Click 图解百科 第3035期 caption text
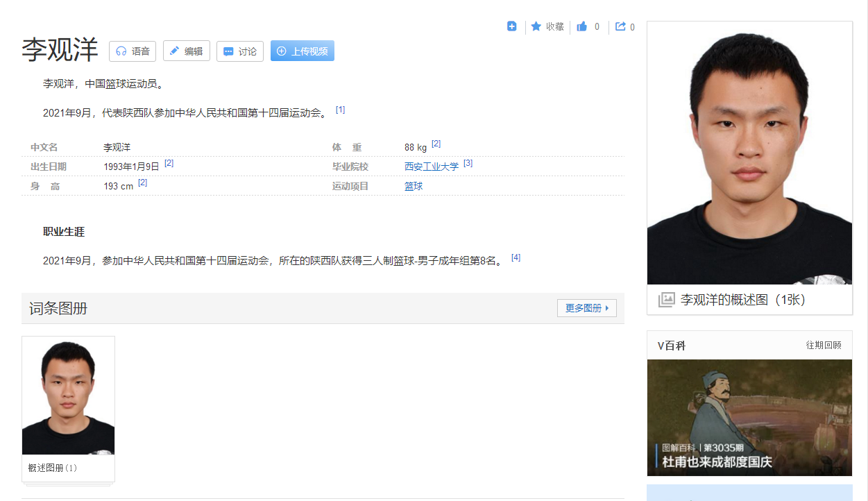 point(703,448)
